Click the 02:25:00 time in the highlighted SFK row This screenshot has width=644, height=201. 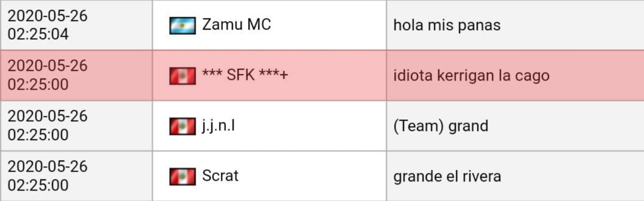pos(38,84)
